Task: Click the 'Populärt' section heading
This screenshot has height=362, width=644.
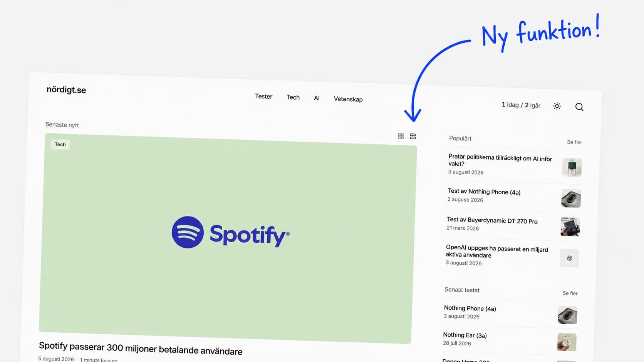Action: 460,138
